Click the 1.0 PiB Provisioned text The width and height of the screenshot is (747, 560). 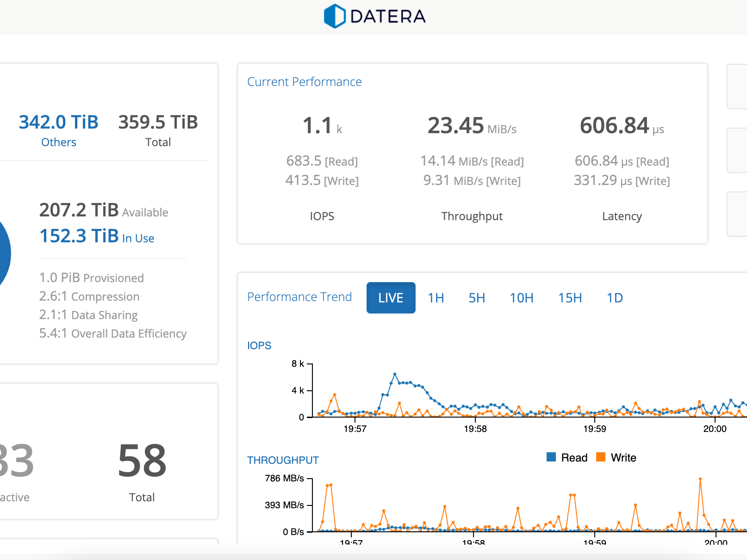click(92, 278)
